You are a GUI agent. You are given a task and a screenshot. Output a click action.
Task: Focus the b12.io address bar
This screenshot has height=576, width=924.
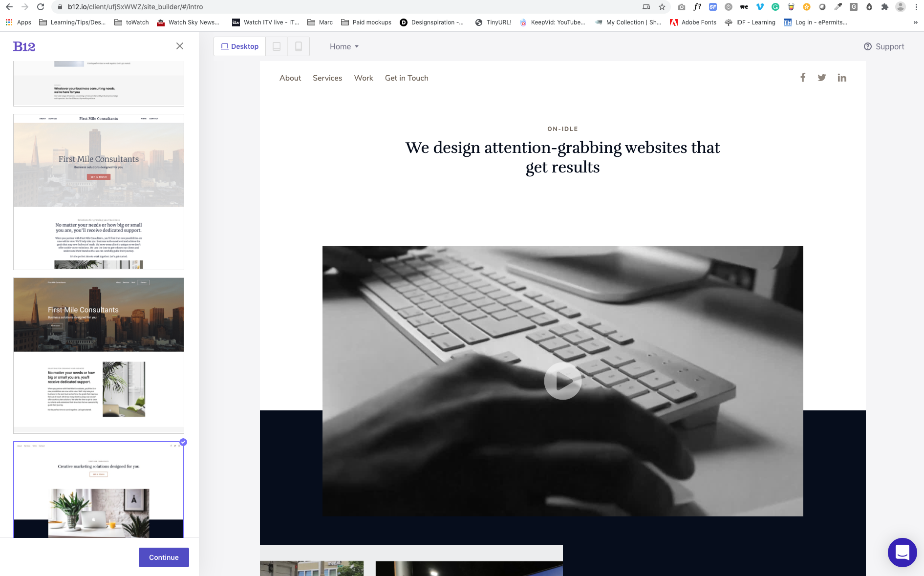point(342,7)
